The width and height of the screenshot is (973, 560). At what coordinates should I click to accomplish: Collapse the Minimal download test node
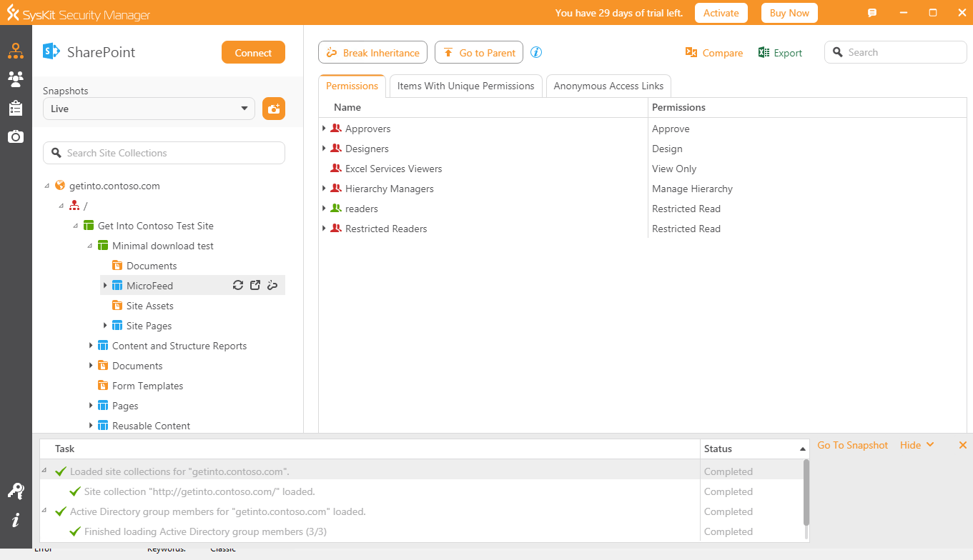point(90,246)
